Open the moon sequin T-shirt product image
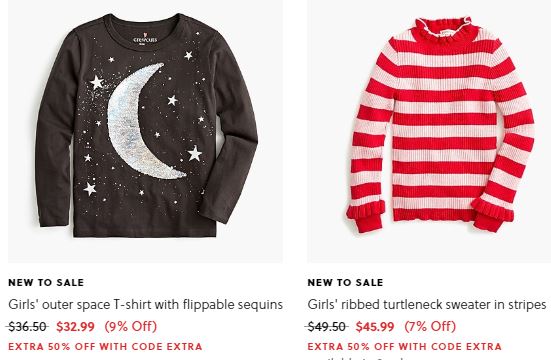The width and height of the screenshot is (551, 360). (x=145, y=131)
